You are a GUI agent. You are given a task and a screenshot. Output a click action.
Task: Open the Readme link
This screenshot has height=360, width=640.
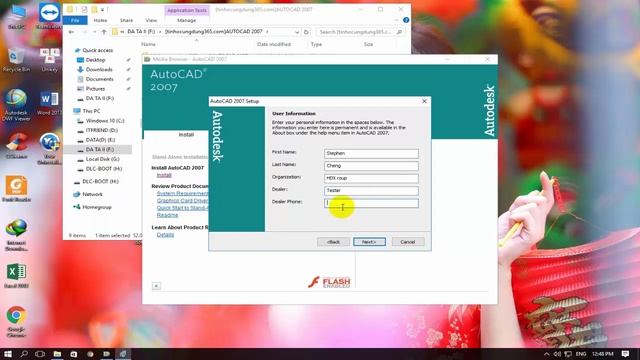click(x=167, y=215)
